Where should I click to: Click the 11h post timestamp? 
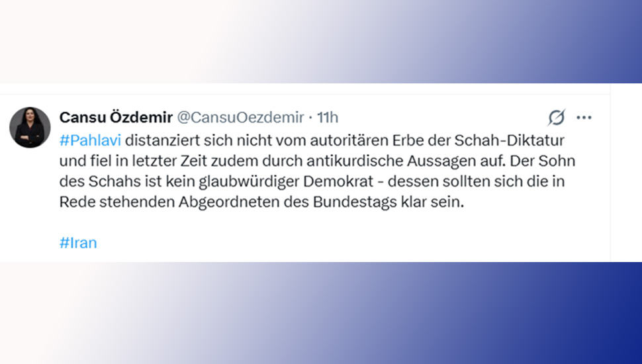click(328, 118)
